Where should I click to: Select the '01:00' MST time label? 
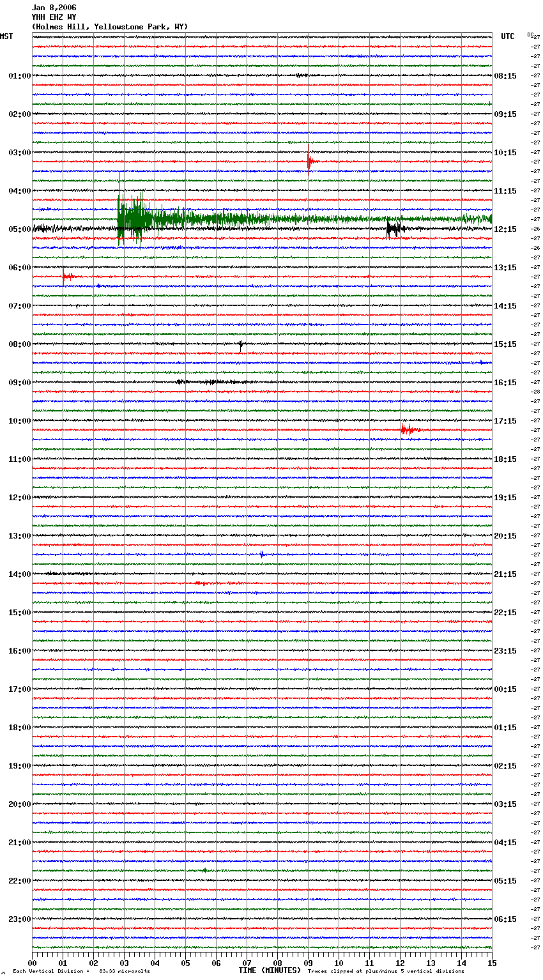tap(20, 76)
